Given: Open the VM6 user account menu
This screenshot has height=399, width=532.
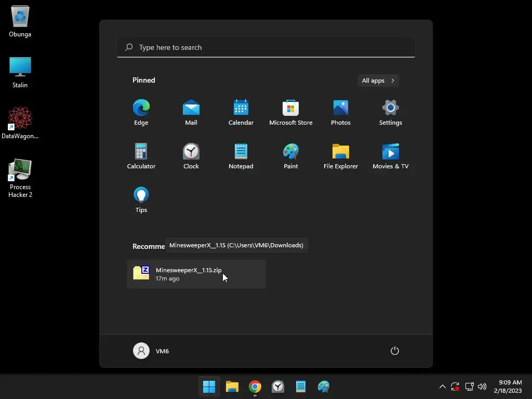Looking at the screenshot, I should click(x=151, y=351).
